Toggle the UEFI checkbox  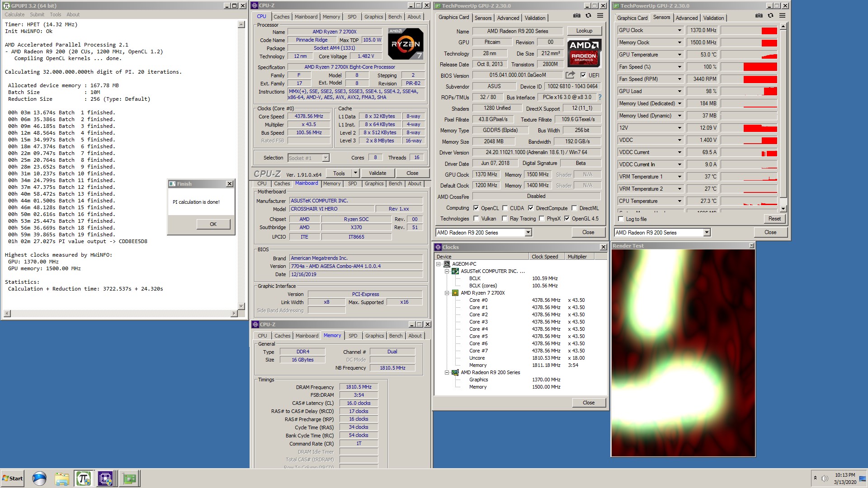tap(583, 75)
